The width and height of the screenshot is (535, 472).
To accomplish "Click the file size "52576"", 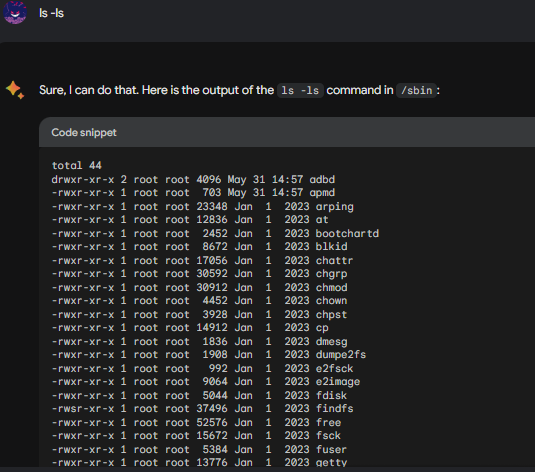I will (x=212, y=423).
